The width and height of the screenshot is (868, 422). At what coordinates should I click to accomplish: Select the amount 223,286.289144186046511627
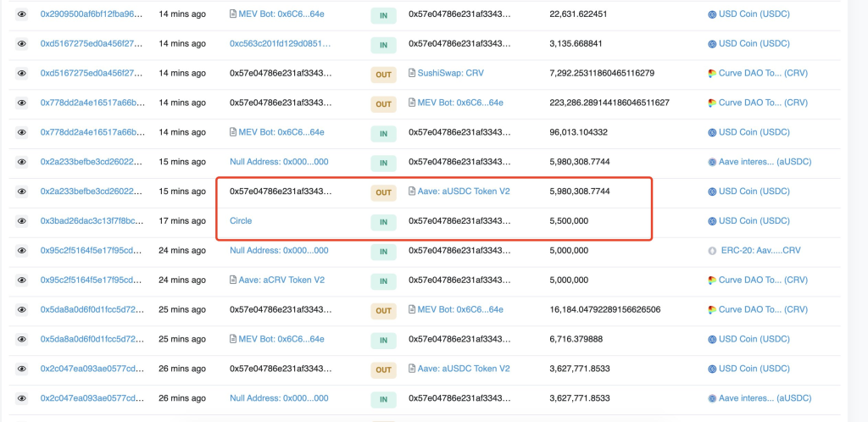609,103
